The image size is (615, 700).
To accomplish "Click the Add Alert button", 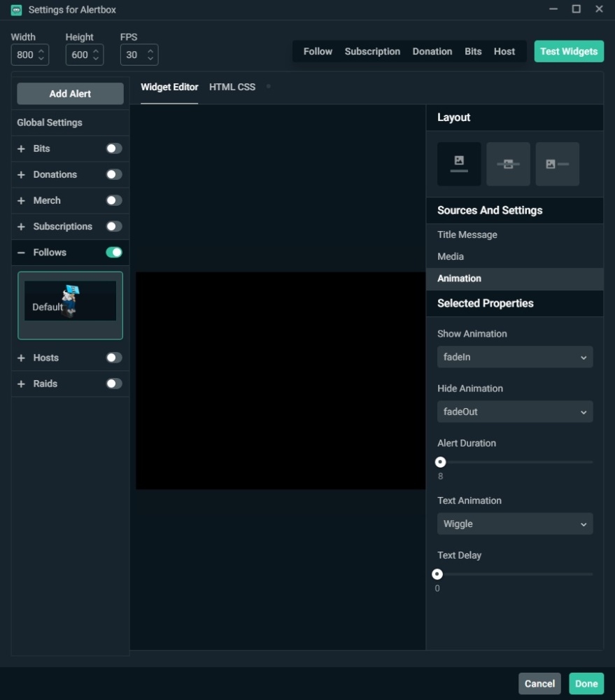I will (70, 94).
